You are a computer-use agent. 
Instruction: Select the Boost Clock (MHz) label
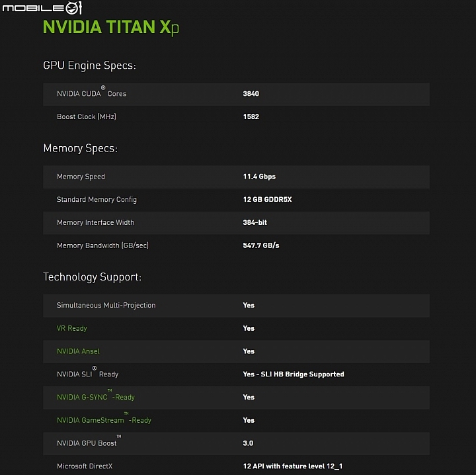pos(87,116)
